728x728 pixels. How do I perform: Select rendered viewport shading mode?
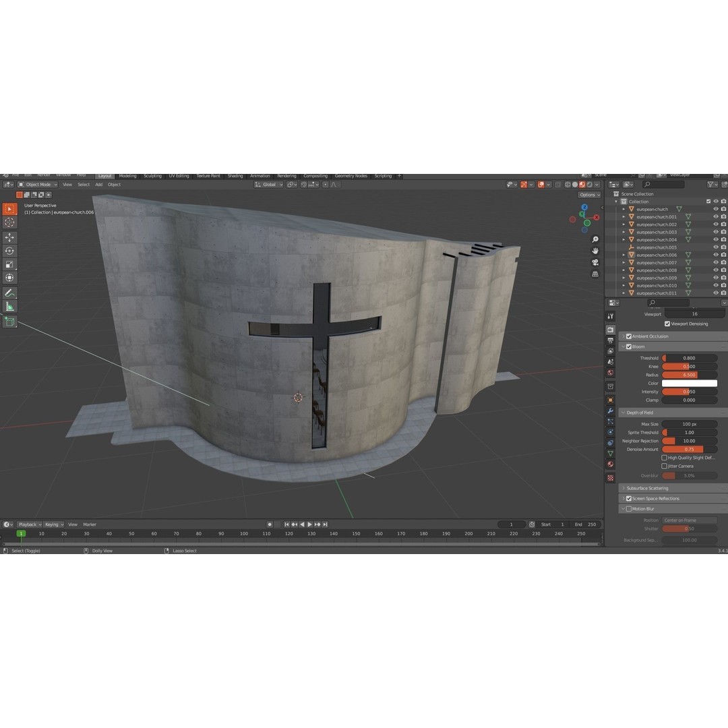pos(590,184)
